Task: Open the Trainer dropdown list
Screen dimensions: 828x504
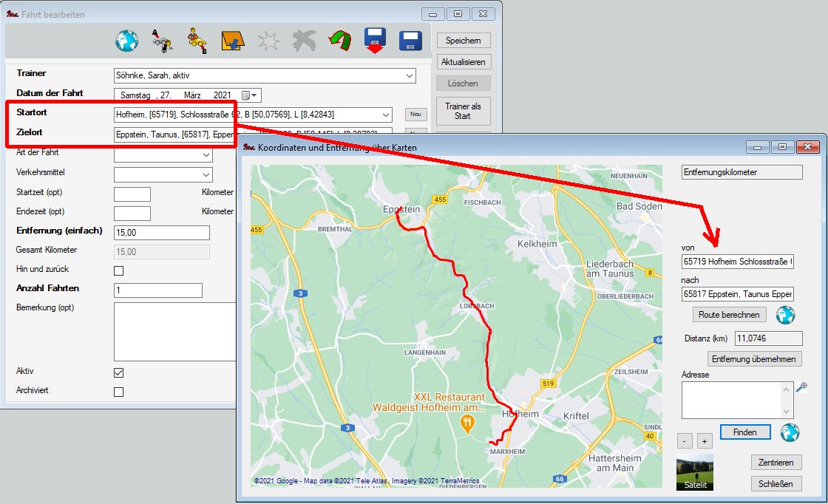Action: tap(410, 75)
